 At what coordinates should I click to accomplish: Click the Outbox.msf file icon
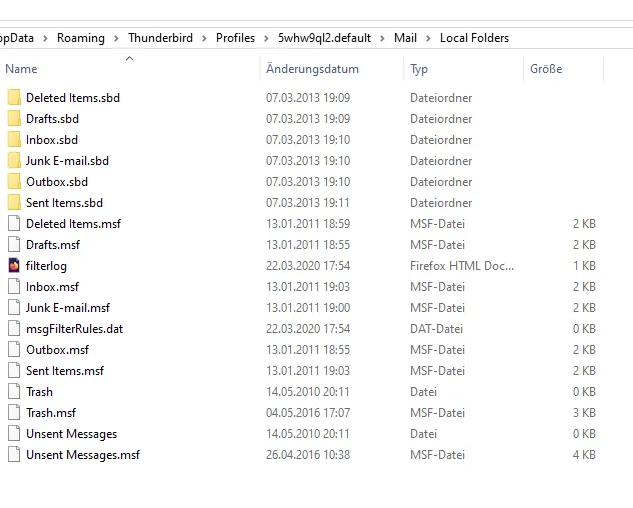coord(14,350)
